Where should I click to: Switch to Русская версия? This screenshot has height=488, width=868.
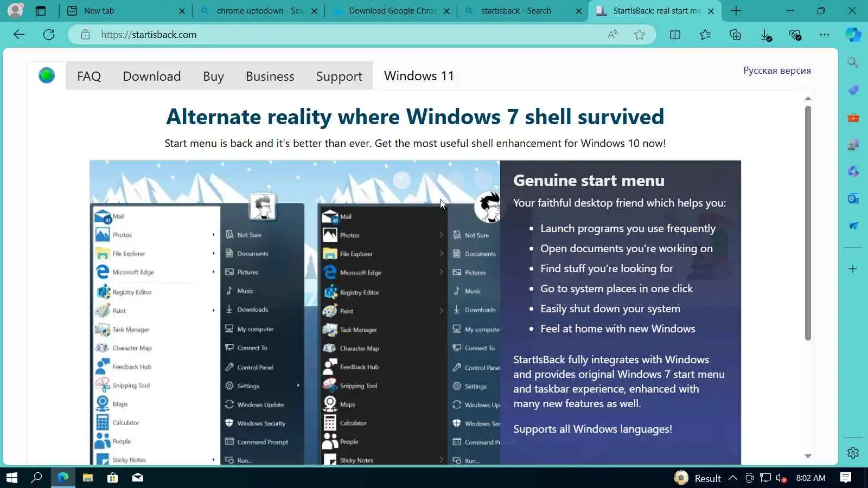pos(777,70)
